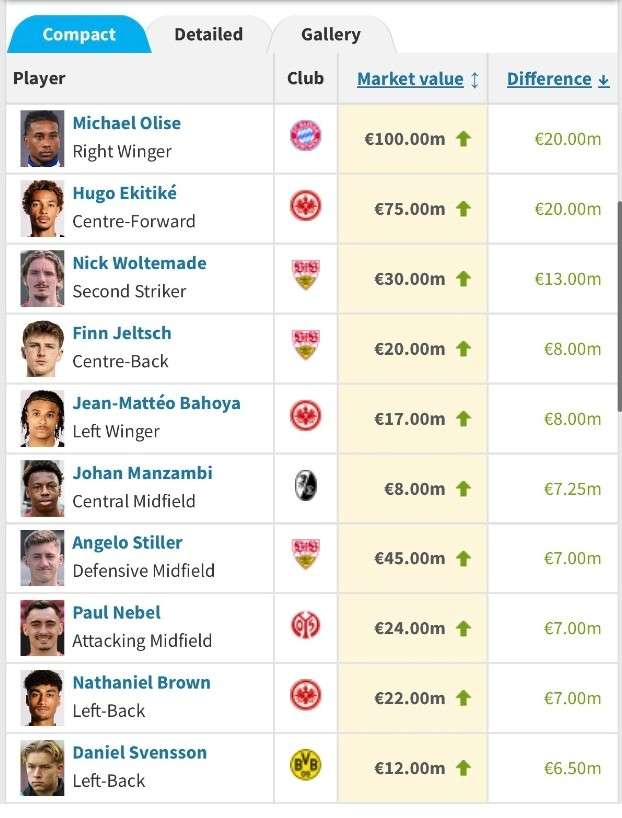Click the sort arrows icon beside Market value
The image size is (622, 818).
[474, 80]
